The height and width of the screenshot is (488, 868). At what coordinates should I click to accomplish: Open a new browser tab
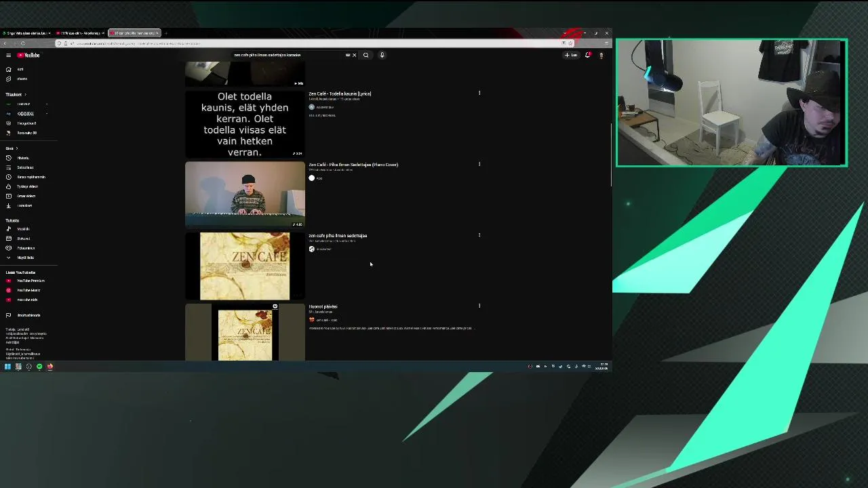click(166, 33)
